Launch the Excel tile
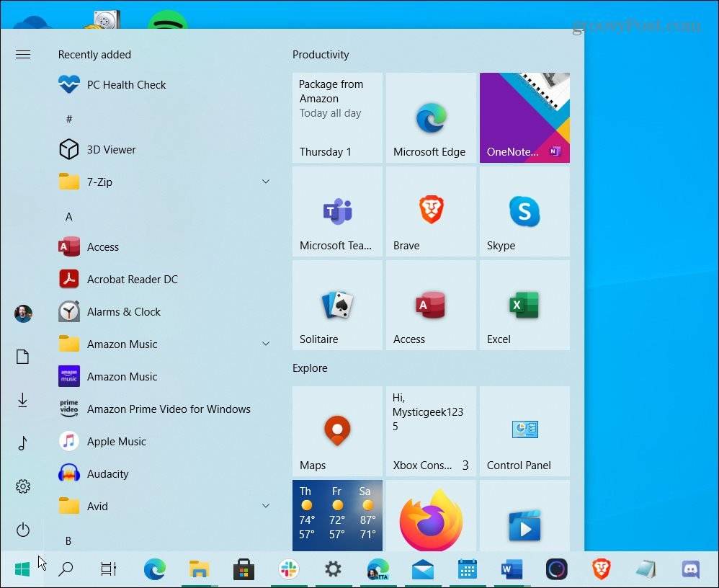Image resolution: width=719 pixels, height=588 pixels. pos(524,305)
